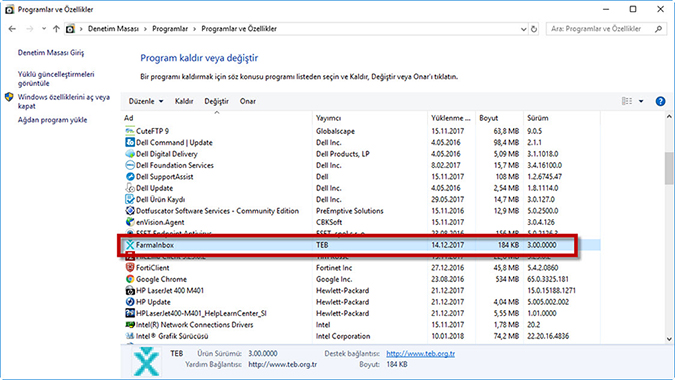The image size is (675, 380).
Task: Click the CuteFTP 9 icon
Action: pyautogui.click(x=130, y=131)
